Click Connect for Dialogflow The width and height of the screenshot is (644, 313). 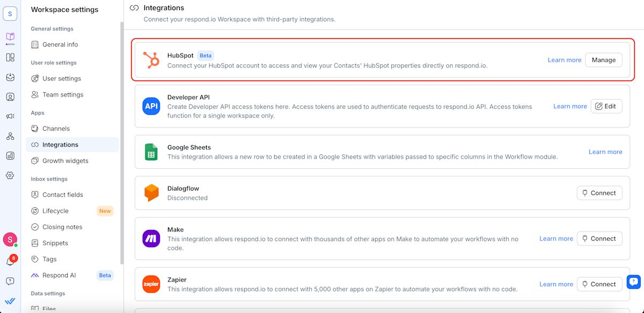click(x=599, y=193)
